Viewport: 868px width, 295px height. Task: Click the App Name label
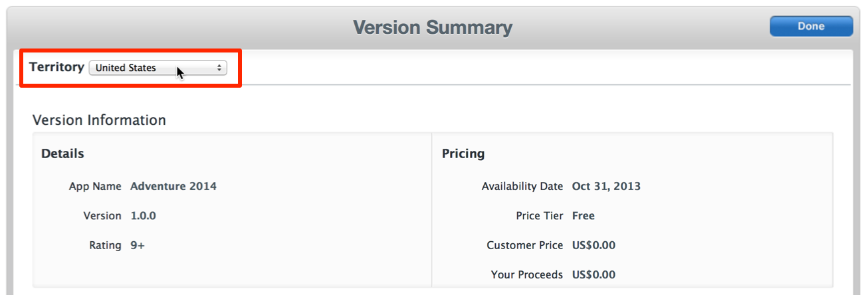pos(95,187)
